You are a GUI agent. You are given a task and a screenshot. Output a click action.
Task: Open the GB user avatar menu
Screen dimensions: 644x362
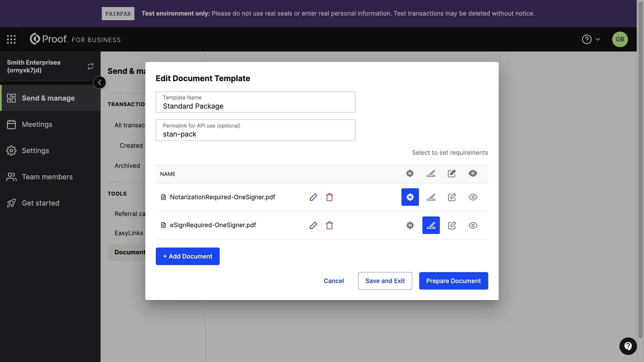620,39
